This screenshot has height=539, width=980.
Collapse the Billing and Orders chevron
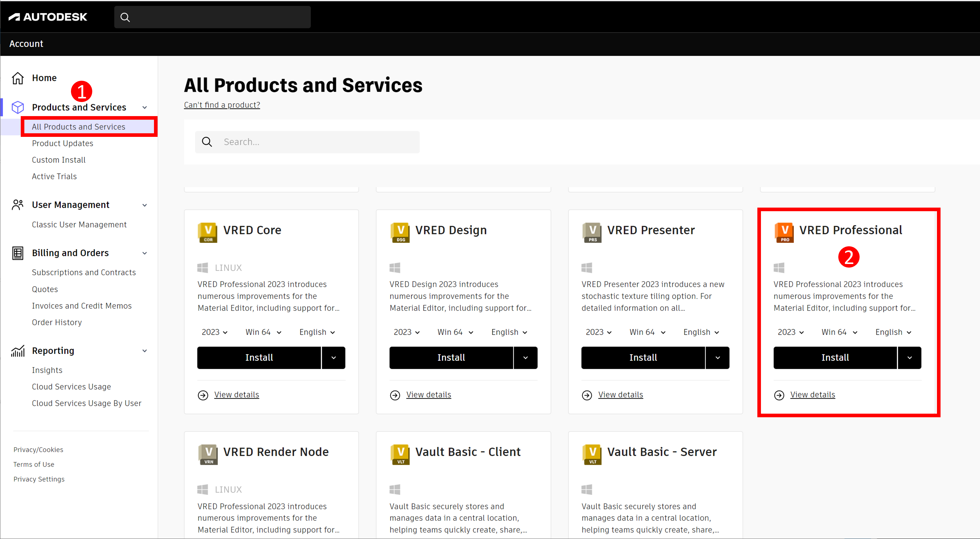coord(145,253)
